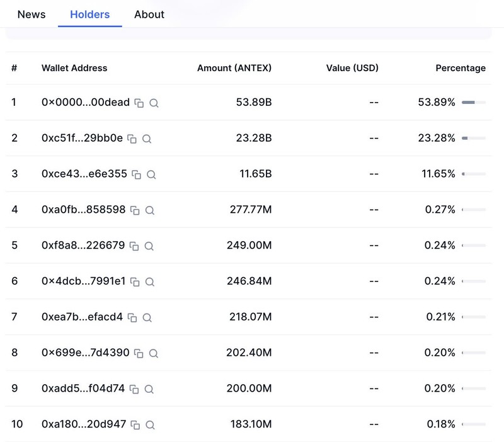Open wallet 0xce43...e6e355 address link
This screenshot has width=504, height=442.
click(x=84, y=174)
